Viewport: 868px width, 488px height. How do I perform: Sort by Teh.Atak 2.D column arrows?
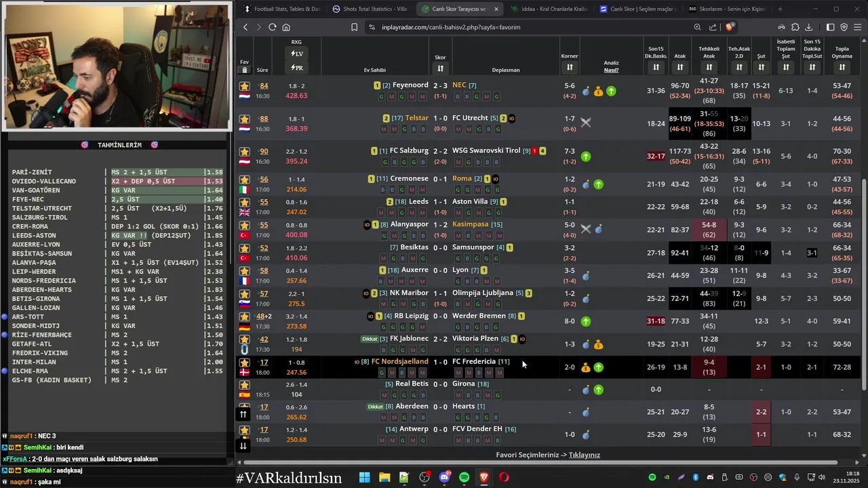pyautogui.click(x=739, y=67)
